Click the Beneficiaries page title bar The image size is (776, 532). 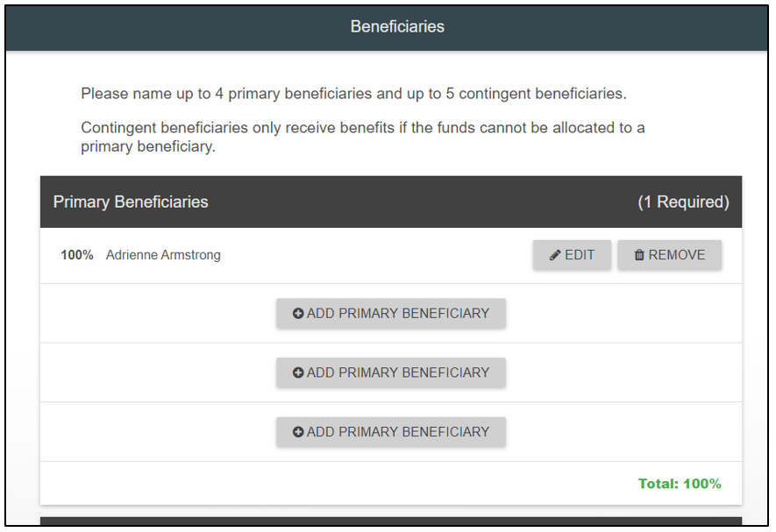click(x=397, y=27)
